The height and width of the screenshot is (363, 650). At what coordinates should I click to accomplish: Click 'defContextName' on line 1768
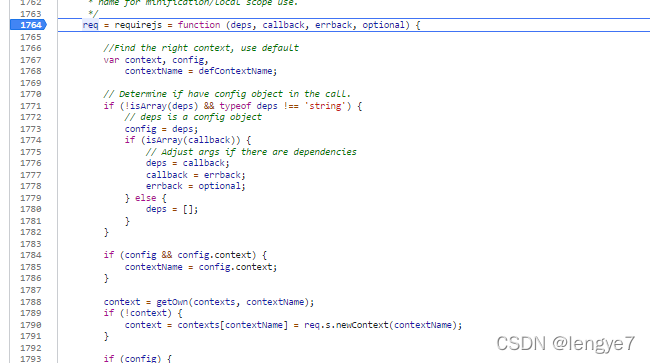pyautogui.click(x=235, y=71)
